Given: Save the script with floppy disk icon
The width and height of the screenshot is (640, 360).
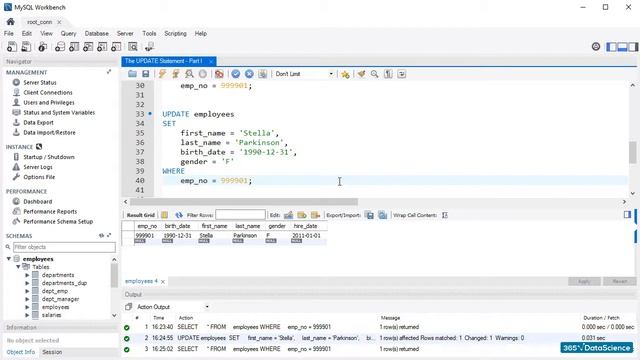Looking at the screenshot, I should click(x=145, y=74).
